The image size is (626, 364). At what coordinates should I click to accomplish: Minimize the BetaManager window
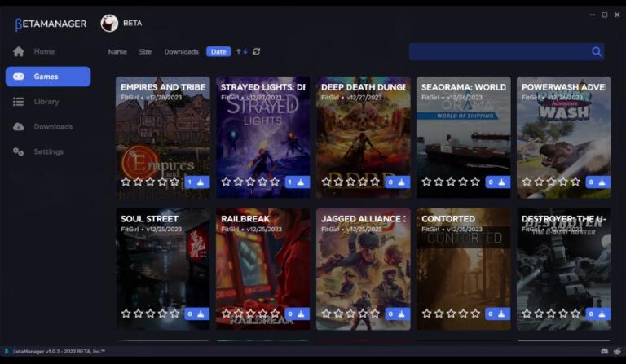pyautogui.click(x=592, y=15)
